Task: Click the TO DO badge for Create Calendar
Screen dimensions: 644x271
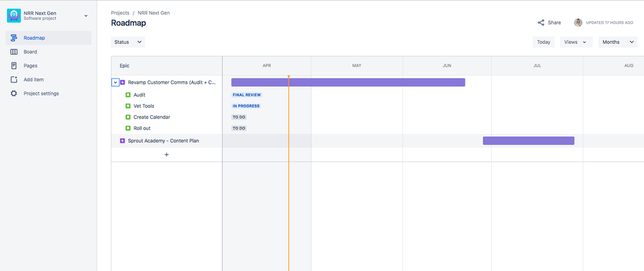Action: 239,117
